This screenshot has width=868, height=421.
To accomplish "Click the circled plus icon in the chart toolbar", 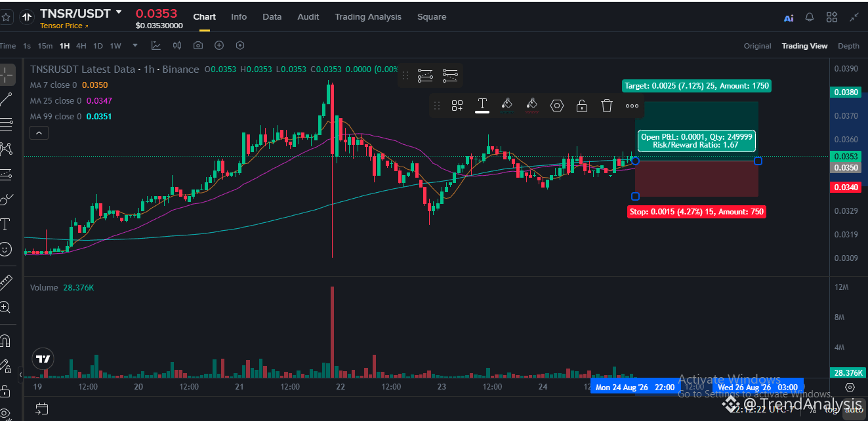I will [219, 46].
